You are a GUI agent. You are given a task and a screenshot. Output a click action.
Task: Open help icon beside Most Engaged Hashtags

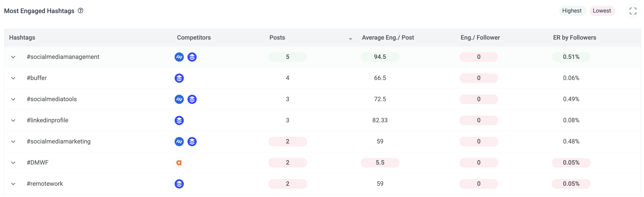tap(80, 11)
